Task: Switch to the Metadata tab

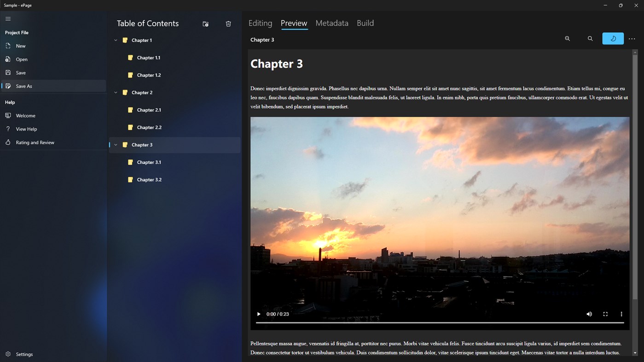Action: 331,23
